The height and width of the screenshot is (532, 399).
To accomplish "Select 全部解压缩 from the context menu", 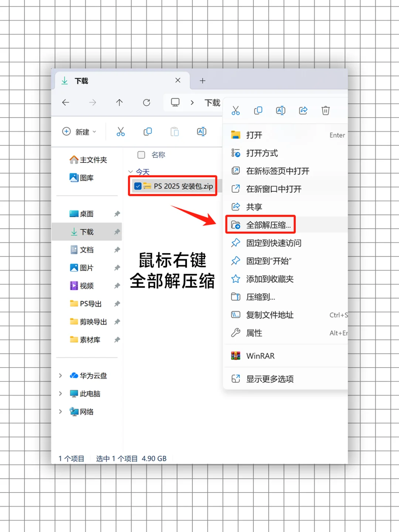I will coord(269,225).
